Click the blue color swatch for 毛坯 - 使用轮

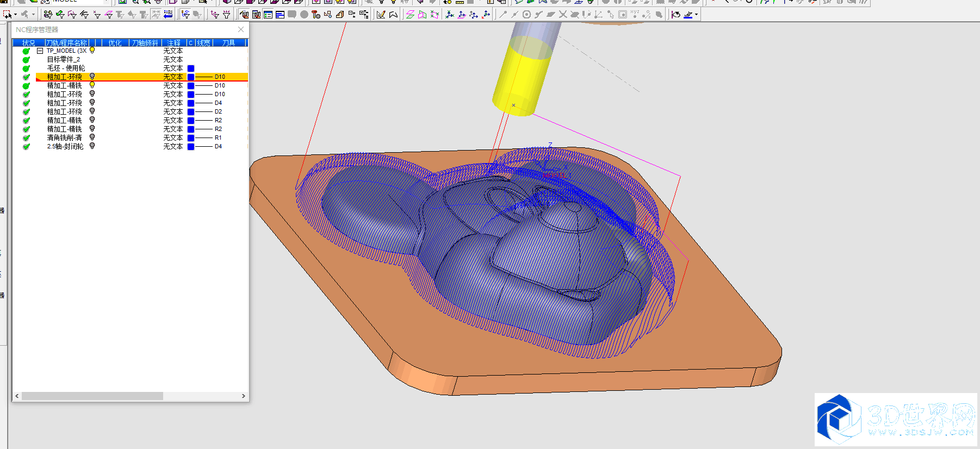[191, 68]
